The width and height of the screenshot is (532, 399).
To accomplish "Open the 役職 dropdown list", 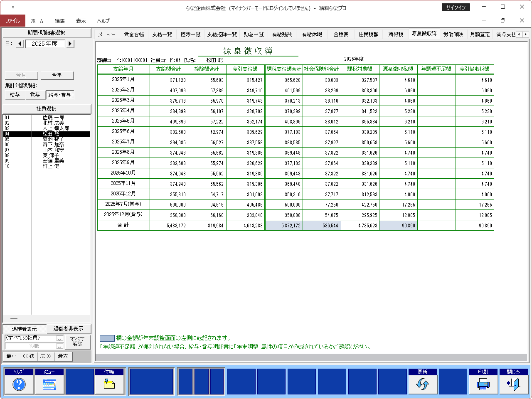I will tap(59, 346).
